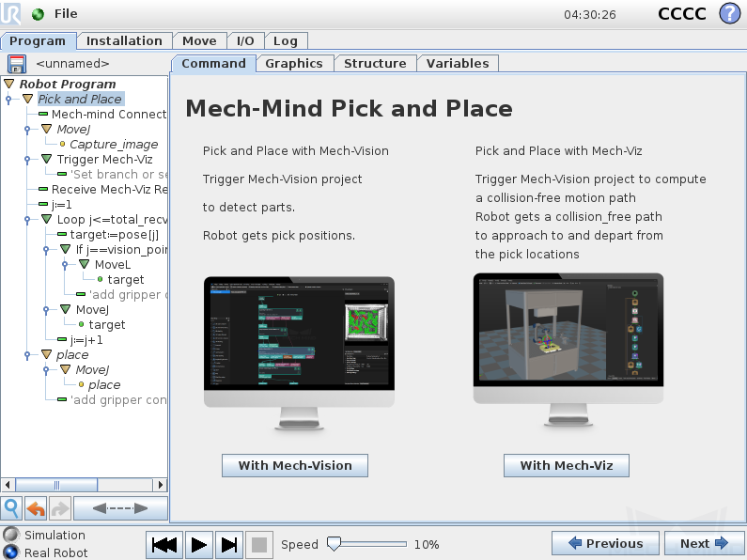Switch to the Variables sub-tab
Image resolution: width=747 pixels, height=560 pixels.
(458, 64)
